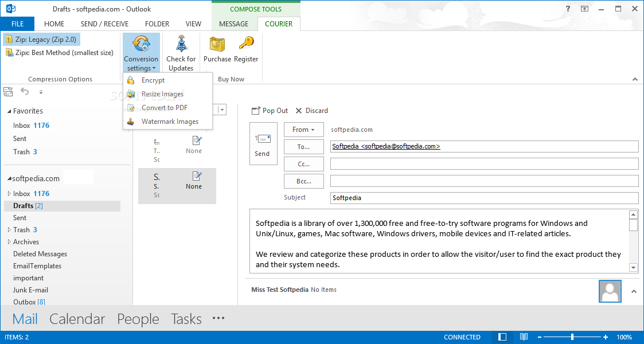The width and height of the screenshot is (644, 344).
Task: Switch to Calendar in navigation bar
Action: click(x=77, y=319)
